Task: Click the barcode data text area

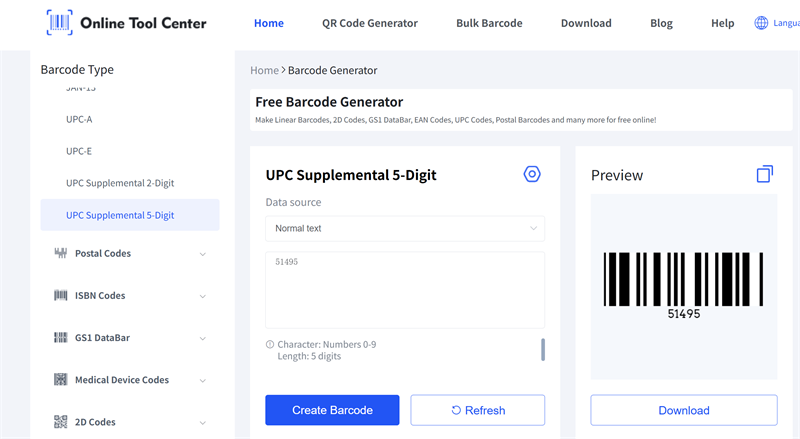Action: 405,290
